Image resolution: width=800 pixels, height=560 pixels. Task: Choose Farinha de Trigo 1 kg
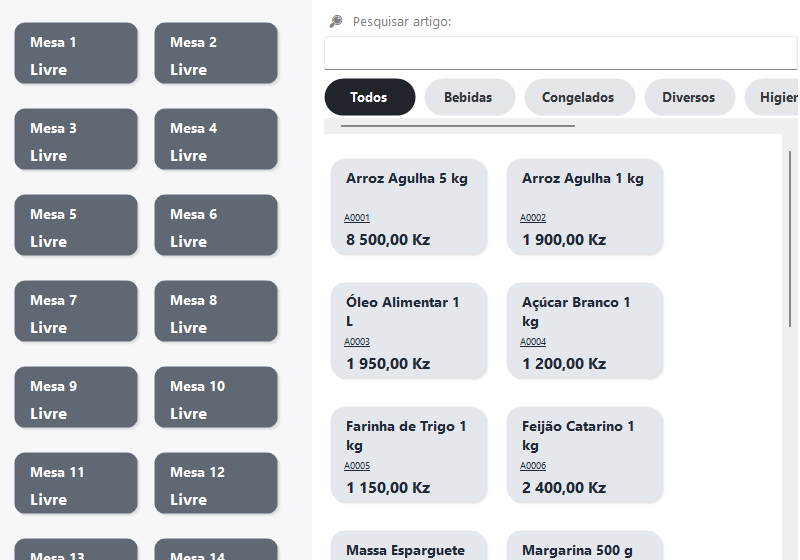(x=409, y=454)
